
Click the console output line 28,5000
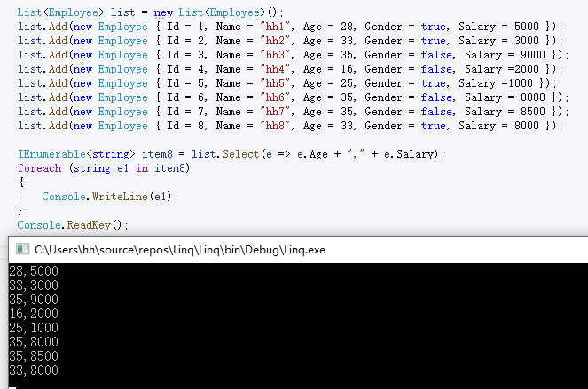pos(34,271)
